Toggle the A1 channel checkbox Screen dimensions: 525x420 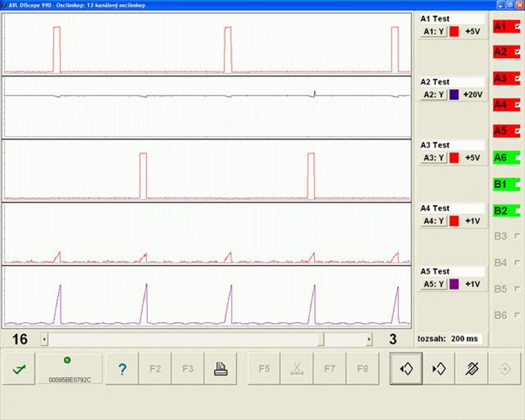coord(517,26)
